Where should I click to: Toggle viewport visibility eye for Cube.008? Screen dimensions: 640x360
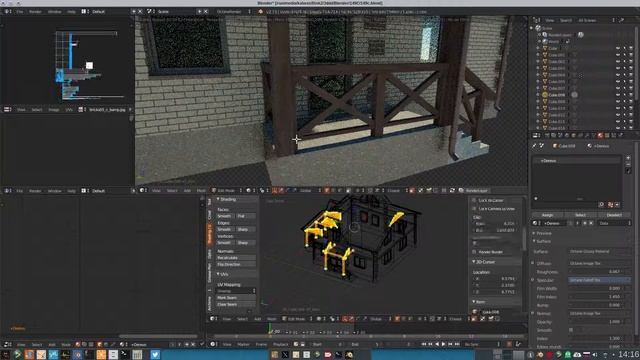[618, 95]
